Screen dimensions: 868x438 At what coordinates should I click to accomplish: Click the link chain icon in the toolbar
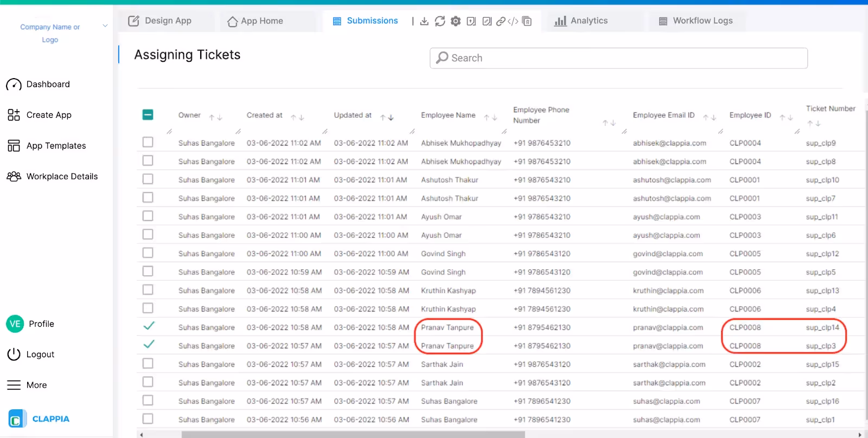(x=501, y=21)
